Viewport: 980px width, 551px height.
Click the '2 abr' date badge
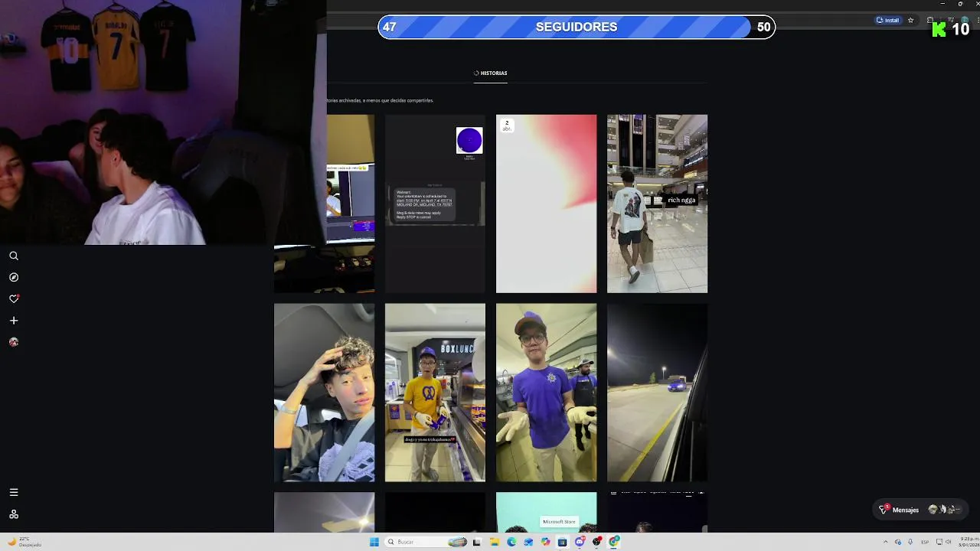506,126
